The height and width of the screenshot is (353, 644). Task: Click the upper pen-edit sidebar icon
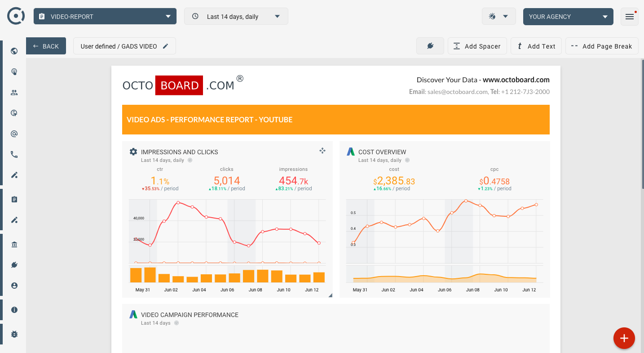14,175
